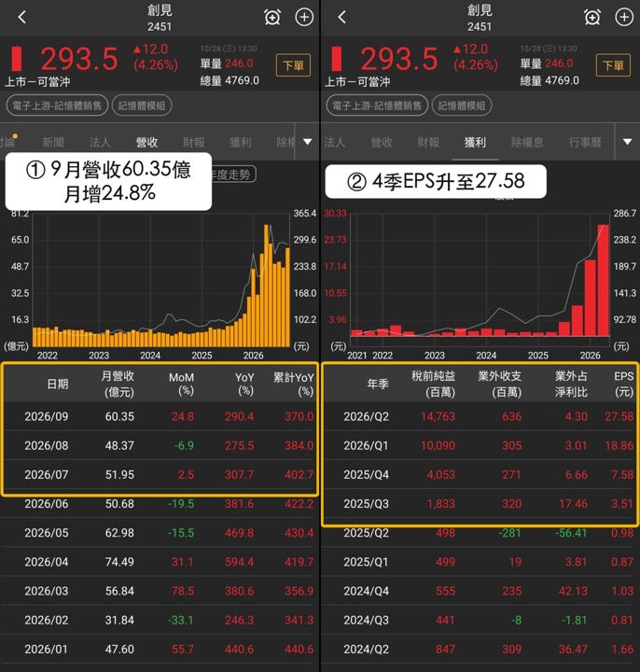
Task: Select the 2026/06 revenue row
Action: pyautogui.click(x=160, y=504)
